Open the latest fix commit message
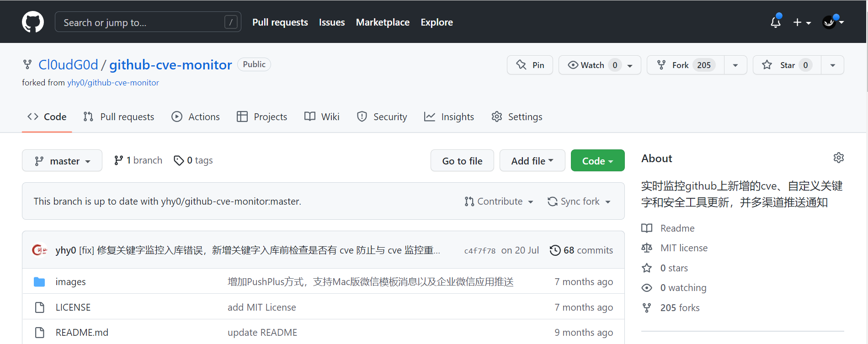The height and width of the screenshot is (344, 868). tap(259, 250)
